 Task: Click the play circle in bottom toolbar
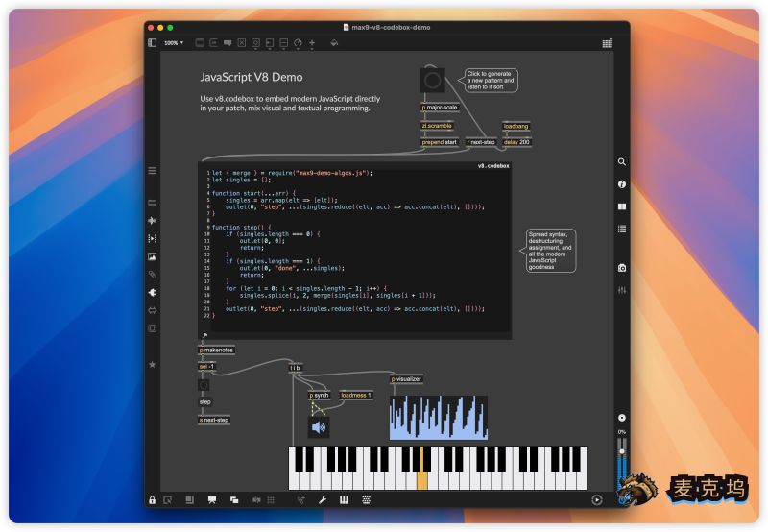pyautogui.click(x=596, y=500)
